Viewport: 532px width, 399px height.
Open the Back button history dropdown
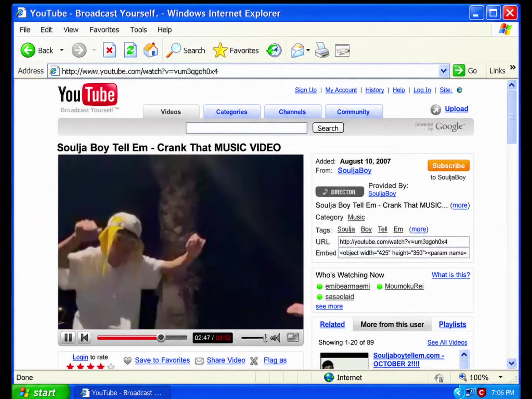[62, 50]
